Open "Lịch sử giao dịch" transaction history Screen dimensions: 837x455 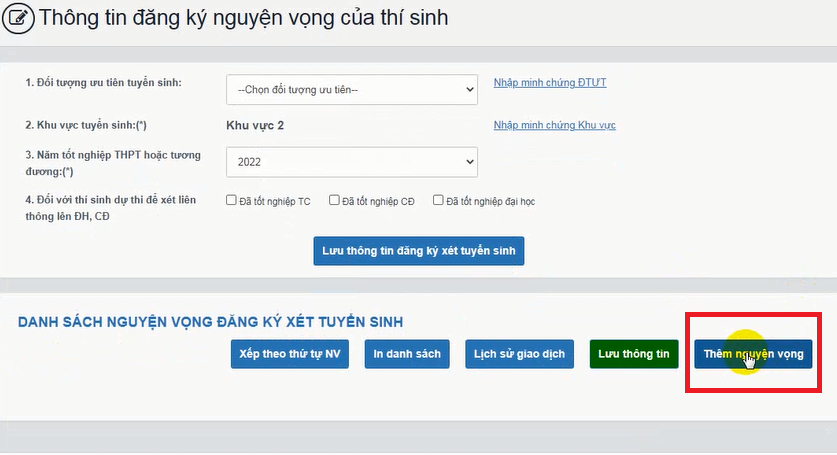(x=519, y=355)
